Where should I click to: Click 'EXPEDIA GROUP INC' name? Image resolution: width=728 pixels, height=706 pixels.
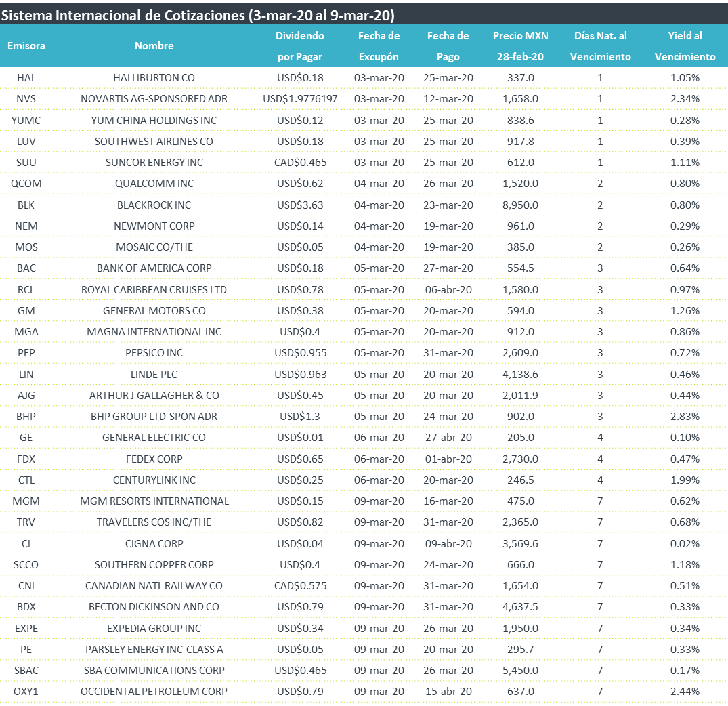coord(154,629)
